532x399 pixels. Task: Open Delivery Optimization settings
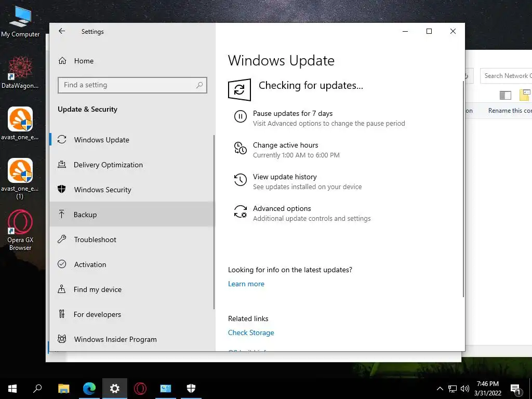tap(131, 165)
